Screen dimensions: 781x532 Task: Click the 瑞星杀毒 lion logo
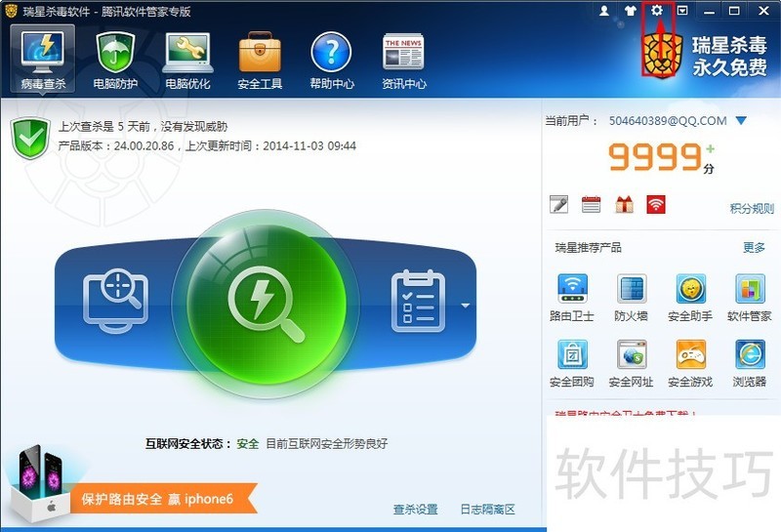click(663, 56)
